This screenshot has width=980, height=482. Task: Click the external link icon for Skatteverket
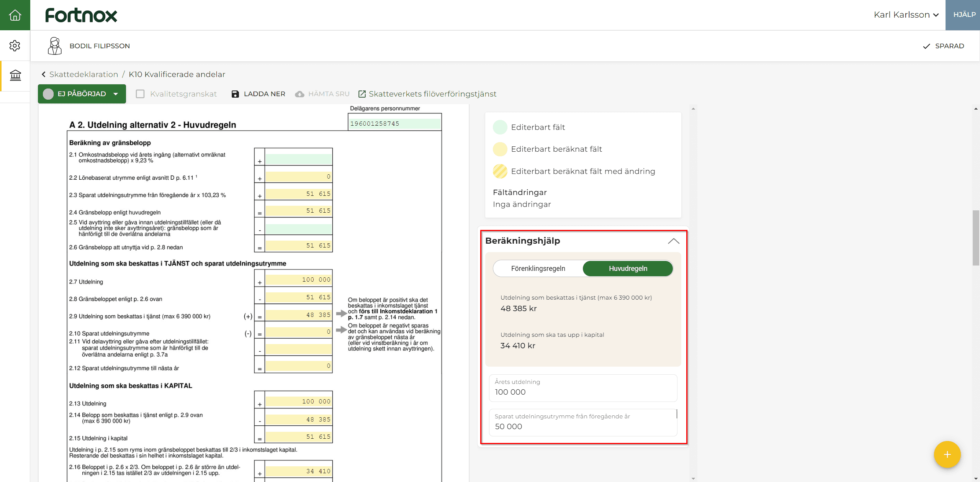(x=362, y=94)
